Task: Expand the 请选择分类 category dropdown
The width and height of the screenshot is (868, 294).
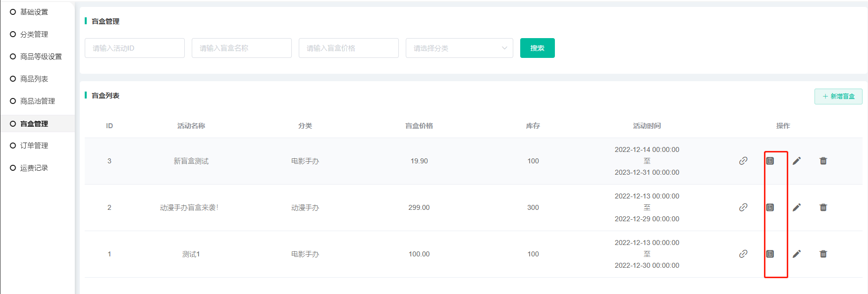Action: coord(459,48)
